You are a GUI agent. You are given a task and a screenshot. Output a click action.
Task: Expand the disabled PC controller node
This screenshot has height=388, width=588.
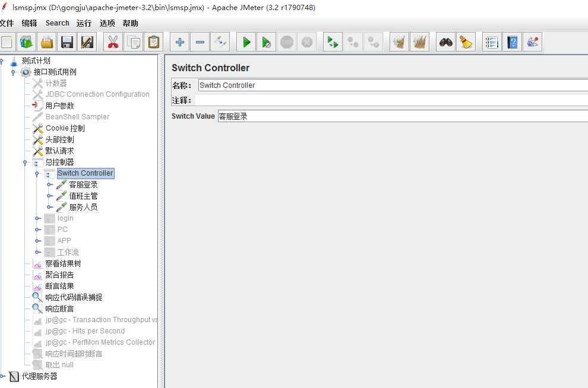pos(38,230)
